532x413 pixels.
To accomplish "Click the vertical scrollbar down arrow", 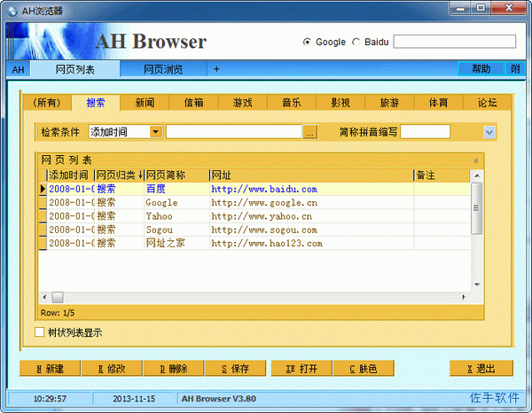I will 477,284.
